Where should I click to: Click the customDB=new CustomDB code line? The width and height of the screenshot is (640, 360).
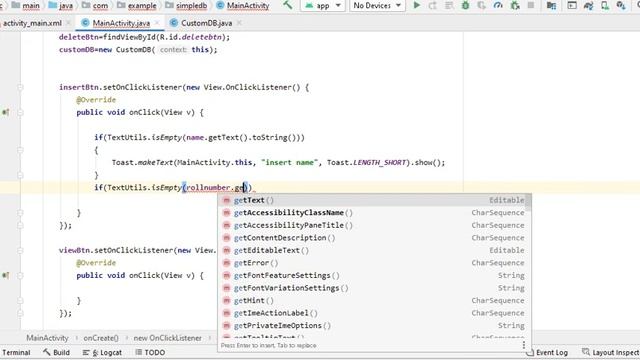[x=138, y=50]
